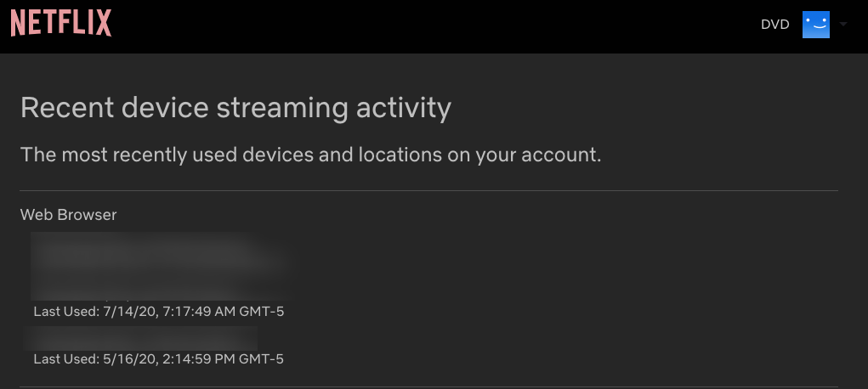Click "GMT-5" in the 7/14/20 timestamp
The width and height of the screenshot is (868, 389).
[x=263, y=312]
